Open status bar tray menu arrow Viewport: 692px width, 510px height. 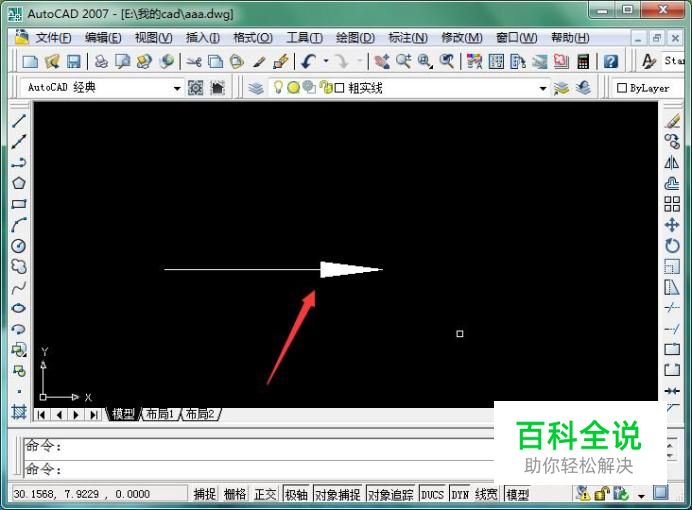tap(641, 496)
